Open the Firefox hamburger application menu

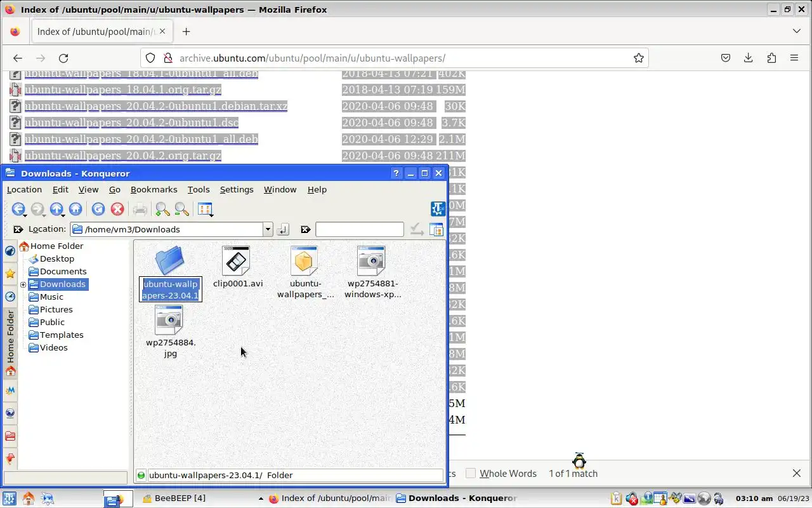pyautogui.click(x=794, y=58)
